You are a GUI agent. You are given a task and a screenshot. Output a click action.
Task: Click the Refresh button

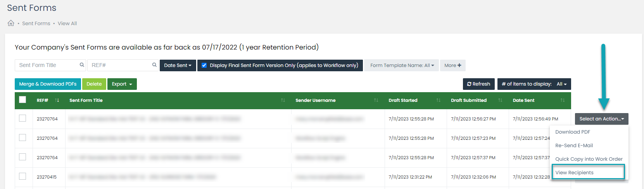pos(479,84)
